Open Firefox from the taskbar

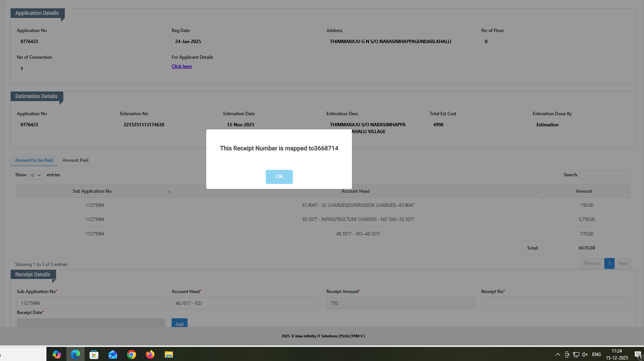150,355
